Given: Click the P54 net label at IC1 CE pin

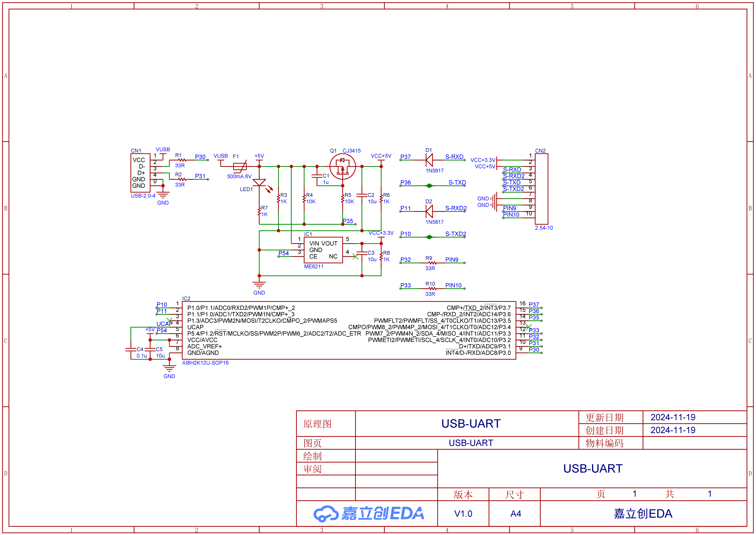Looking at the screenshot, I should tap(283, 253).
